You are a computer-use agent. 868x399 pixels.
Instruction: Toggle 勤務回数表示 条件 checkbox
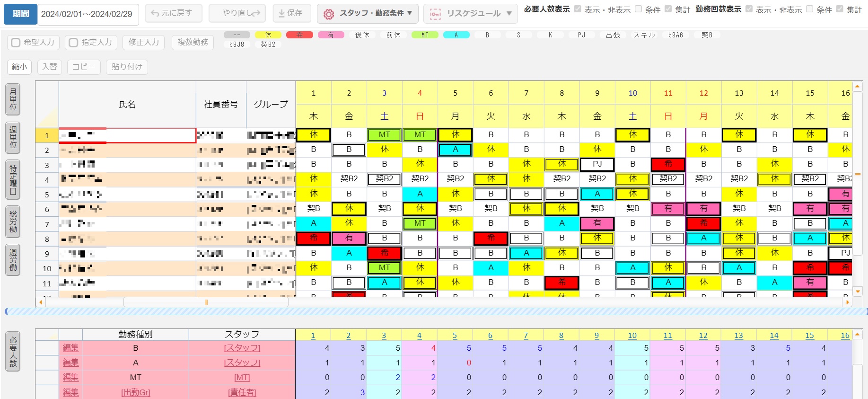click(x=809, y=9)
